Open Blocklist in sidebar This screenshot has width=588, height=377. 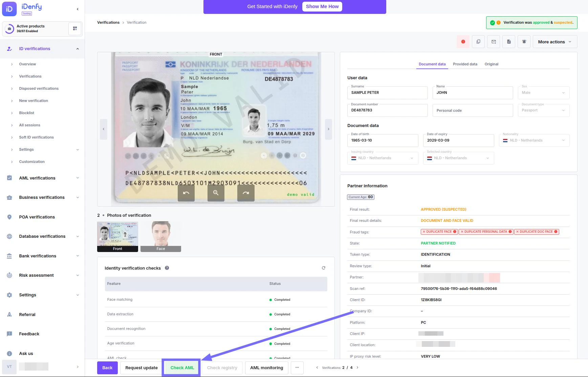(x=26, y=113)
